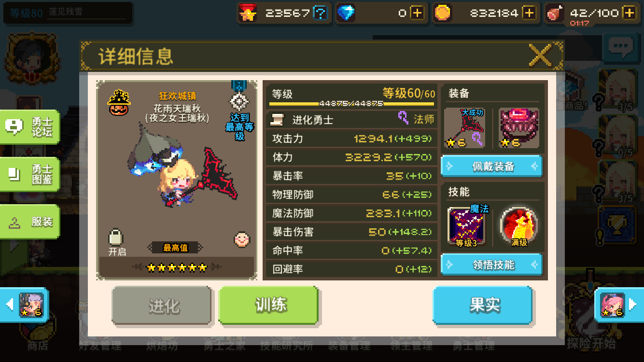
Task: Click the question mark beside 23567 honor points
Action: (x=320, y=13)
